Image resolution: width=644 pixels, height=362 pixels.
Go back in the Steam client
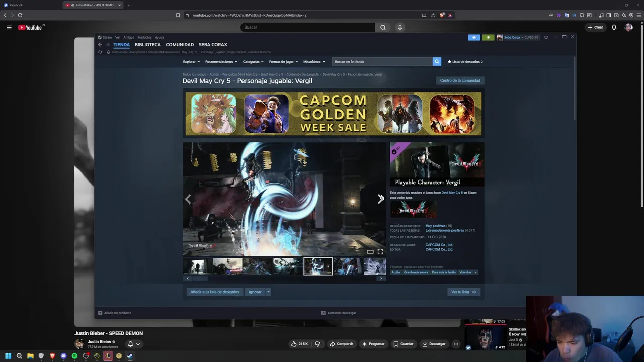click(x=100, y=45)
